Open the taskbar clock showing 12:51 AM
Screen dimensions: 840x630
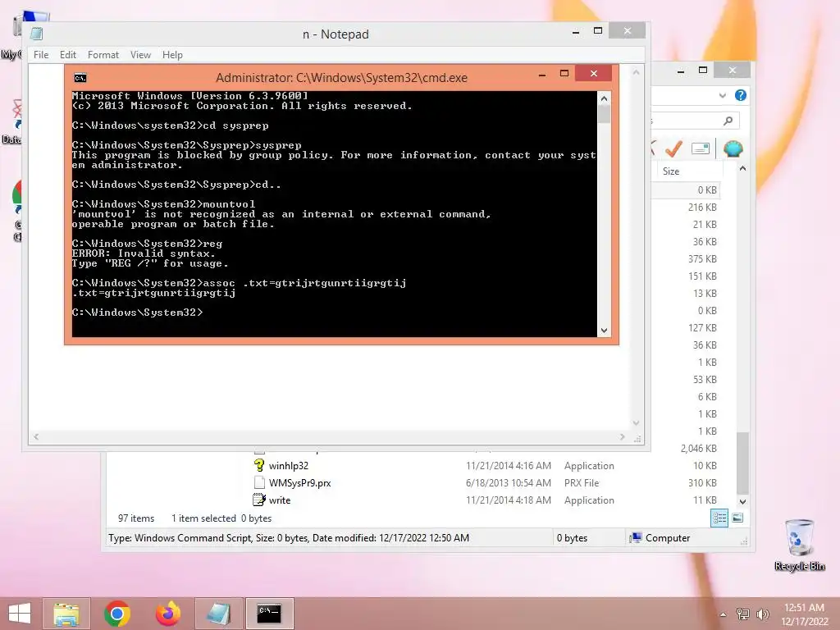pyautogui.click(x=804, y=614)
